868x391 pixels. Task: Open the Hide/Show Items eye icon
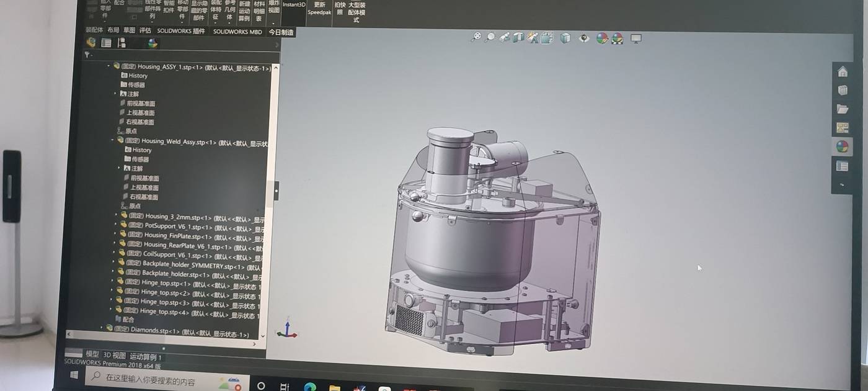tap(584, 38)
